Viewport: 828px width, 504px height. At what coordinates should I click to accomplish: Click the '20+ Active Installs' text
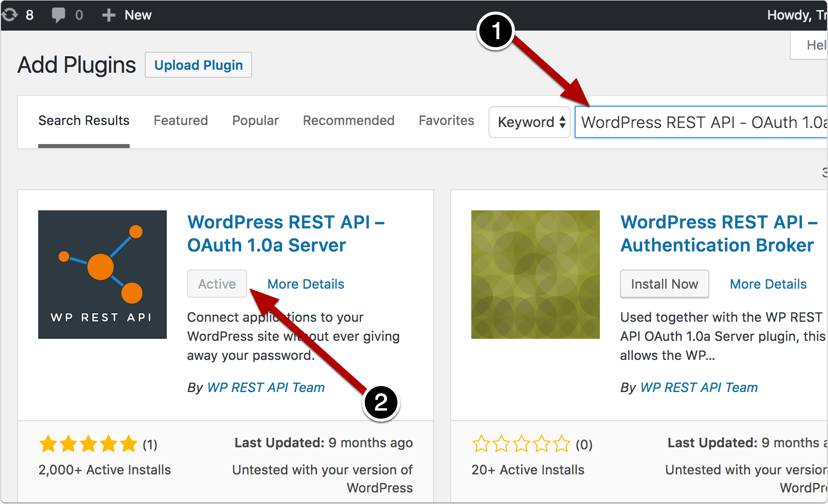point(528,470)
